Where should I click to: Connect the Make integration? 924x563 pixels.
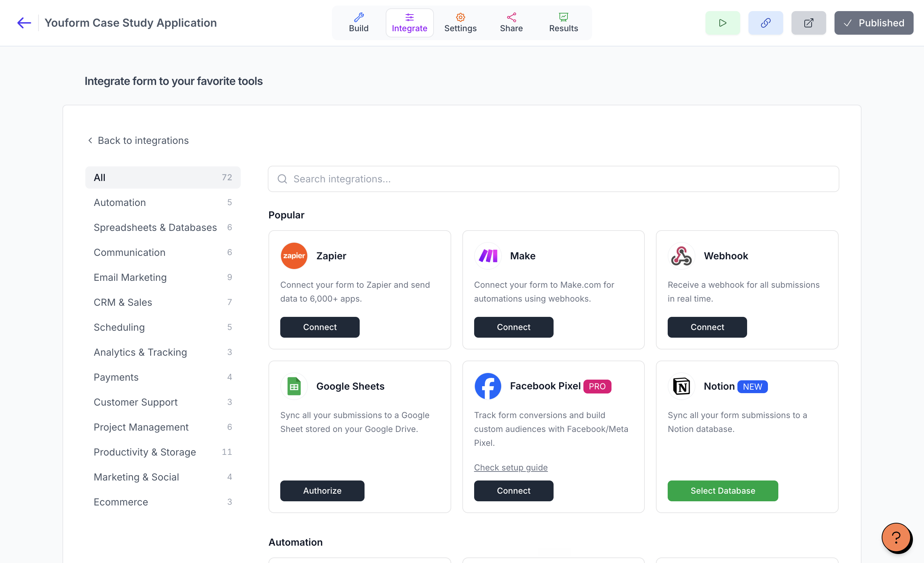click(x=513, y=327)
